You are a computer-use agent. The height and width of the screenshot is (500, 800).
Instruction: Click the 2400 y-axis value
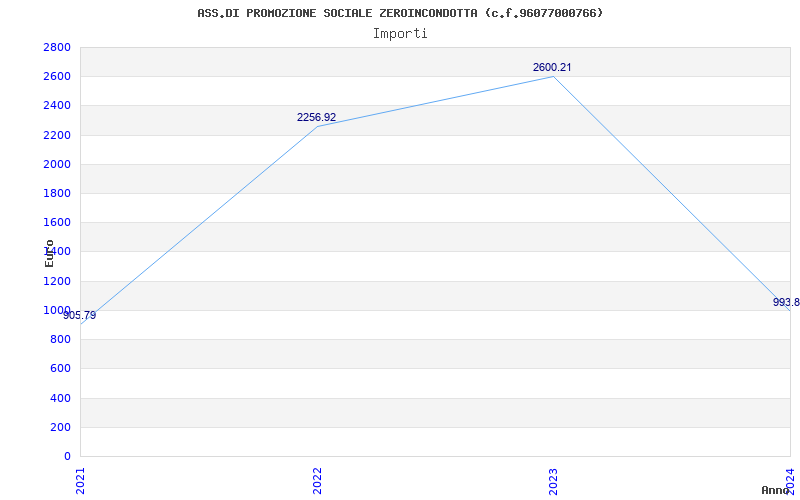pyautogui.click(x=57, y=106)
